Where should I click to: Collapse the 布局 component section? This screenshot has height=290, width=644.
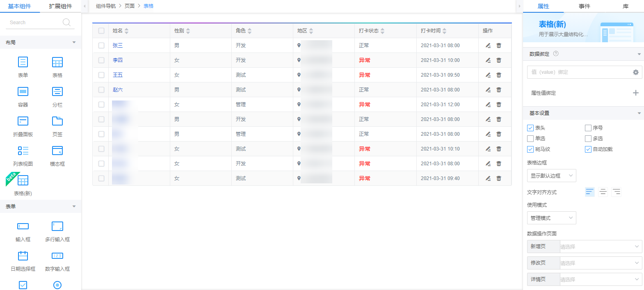74,43
